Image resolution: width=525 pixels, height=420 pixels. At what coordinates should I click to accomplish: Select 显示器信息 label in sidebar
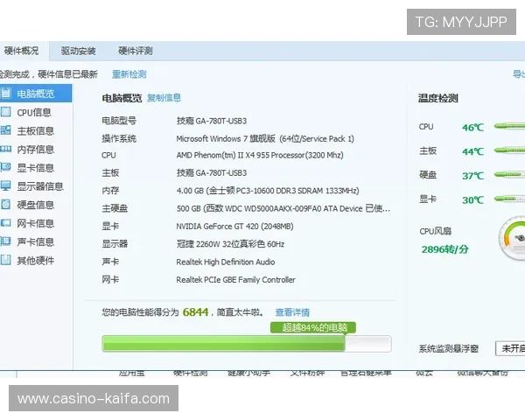[40, 186]
